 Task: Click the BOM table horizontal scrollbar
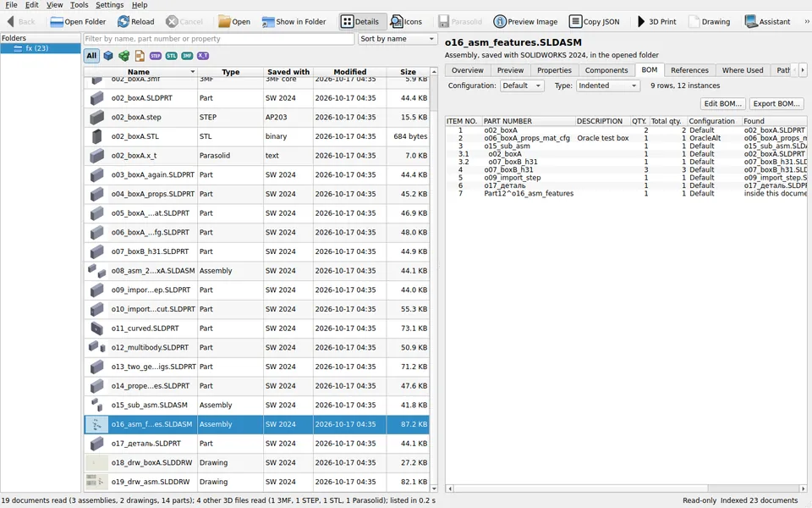pyautogui.click(x=626, y=489)
